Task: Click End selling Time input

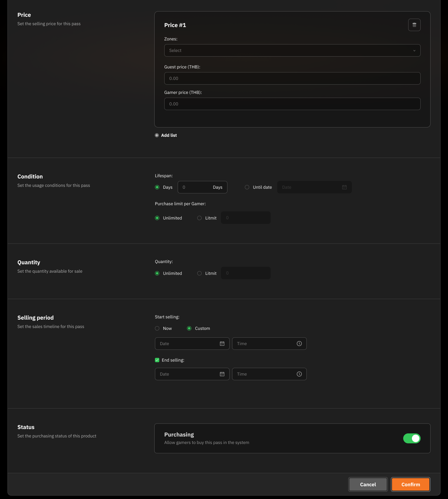Action: (269, 374)
